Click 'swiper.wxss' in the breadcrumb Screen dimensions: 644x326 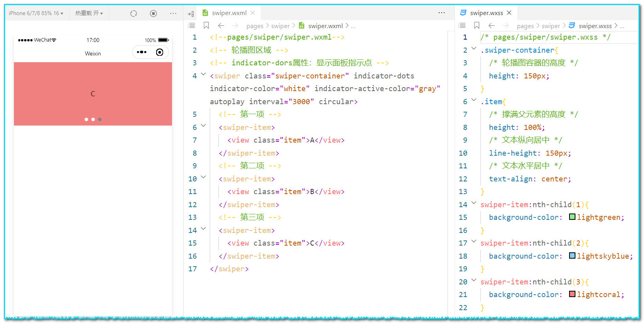595,26
